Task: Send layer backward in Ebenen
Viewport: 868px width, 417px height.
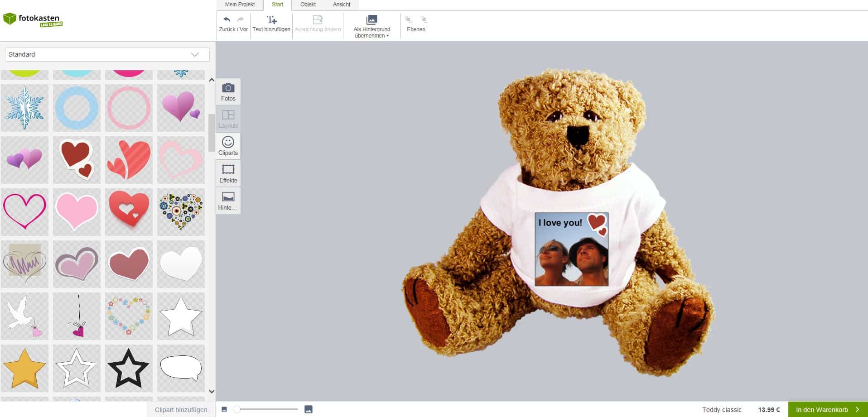Action: (x=424, y=19)
